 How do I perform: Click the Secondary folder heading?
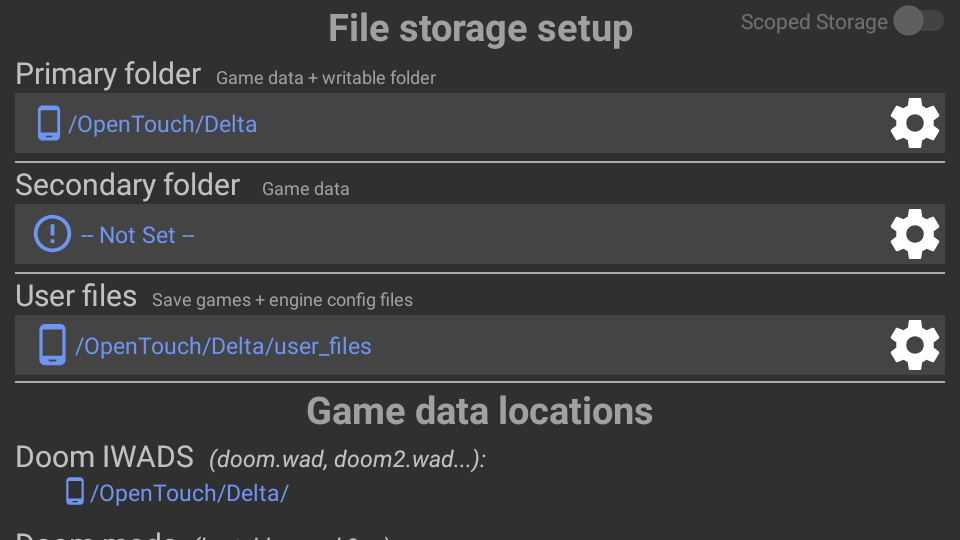[127, 185]
